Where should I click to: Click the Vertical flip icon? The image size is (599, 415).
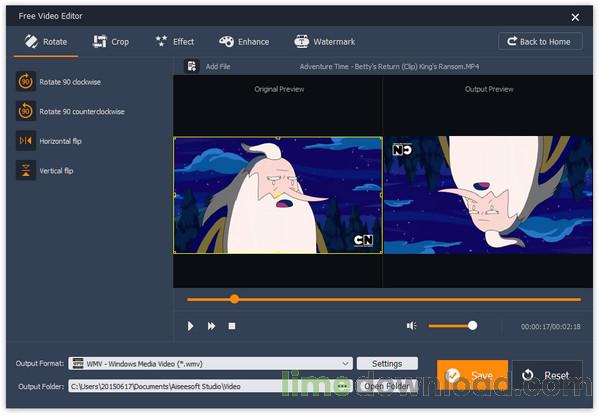click(x=26, y=170)
